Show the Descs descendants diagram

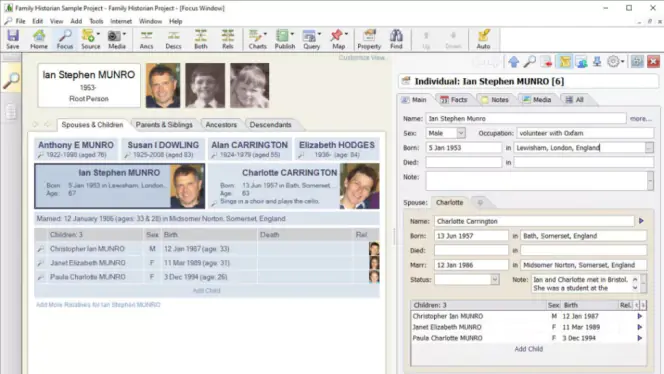click(x=173, y=39)
